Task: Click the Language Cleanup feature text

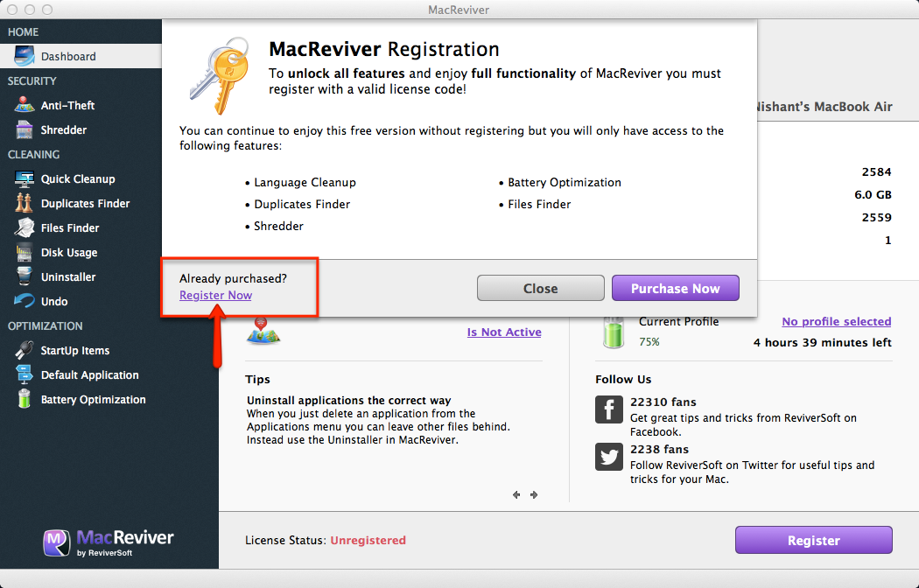Action: [305, 183]
